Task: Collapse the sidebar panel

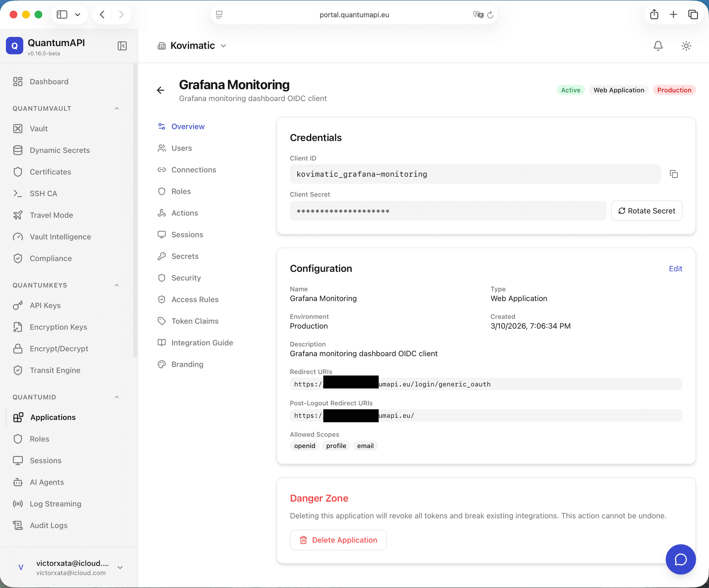Action: coord(122,46)
